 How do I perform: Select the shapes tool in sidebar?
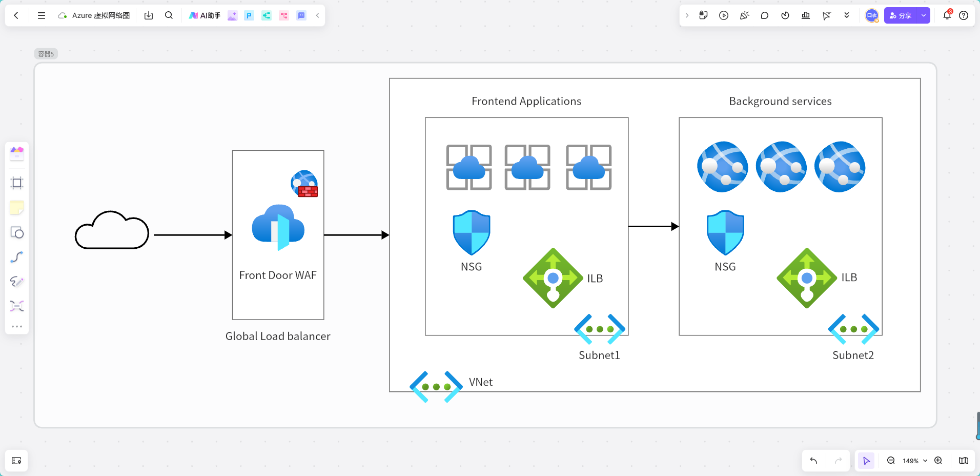(17, 232)
